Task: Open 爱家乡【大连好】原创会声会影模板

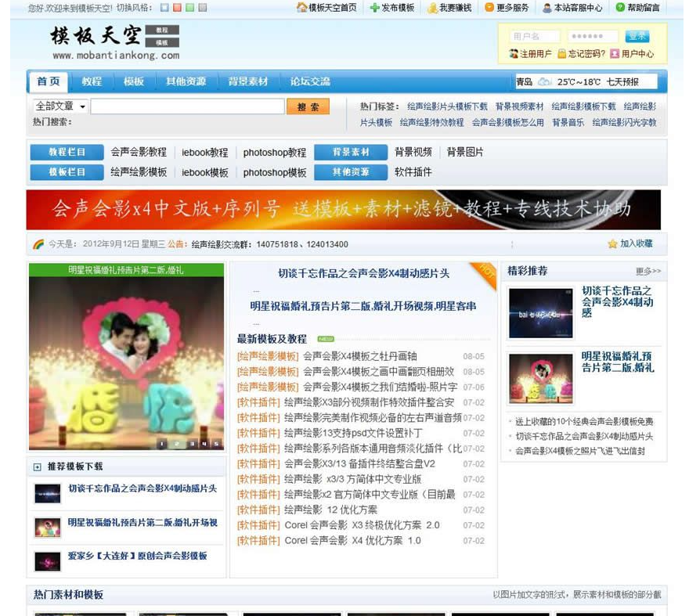Action: (x=138, y=556)
